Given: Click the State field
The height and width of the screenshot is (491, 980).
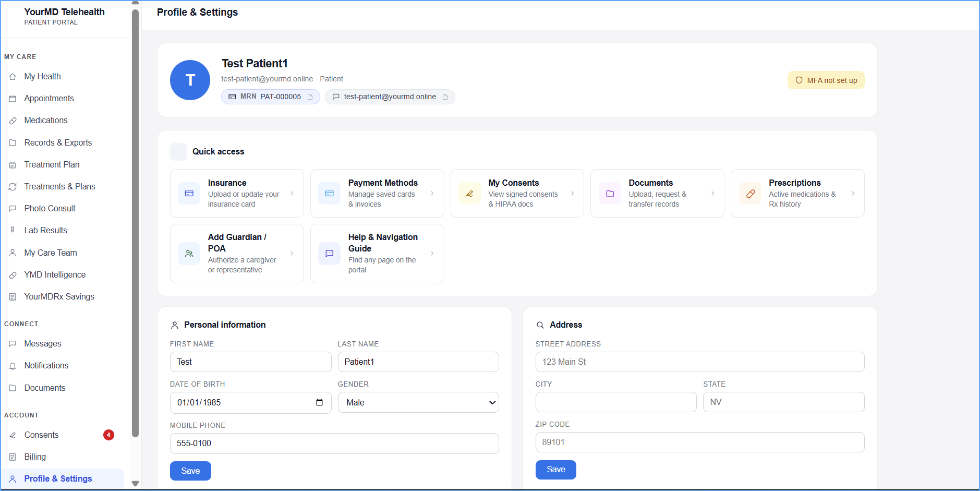Looking at the screenshot, I should [784, 402].
